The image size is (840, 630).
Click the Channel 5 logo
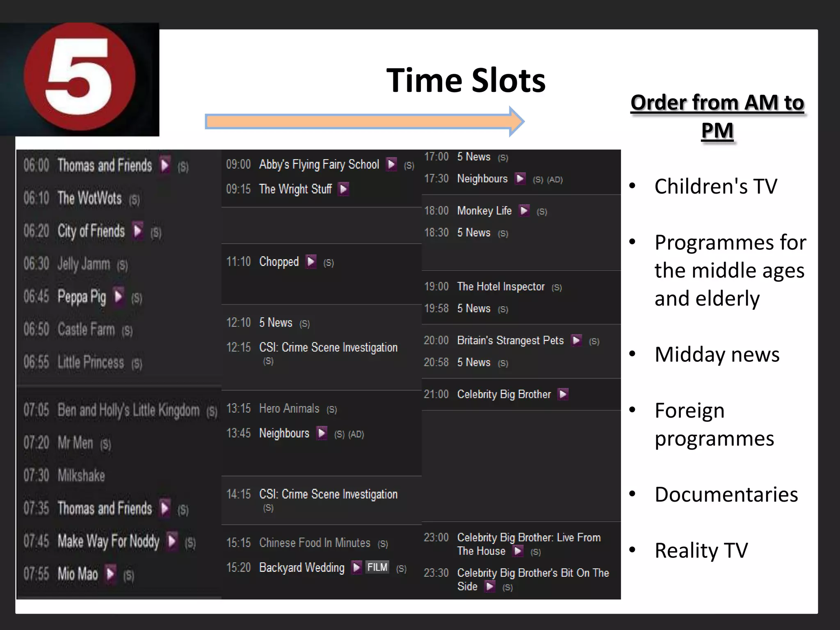(80, 79)
